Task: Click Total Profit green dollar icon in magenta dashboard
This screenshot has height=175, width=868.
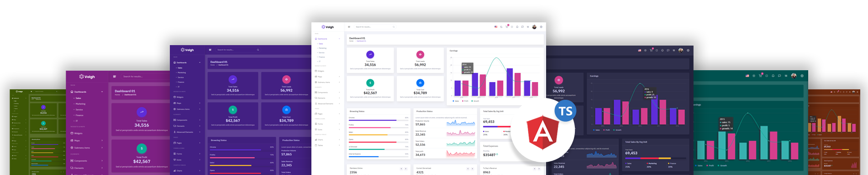Action: tap(142, 148)
